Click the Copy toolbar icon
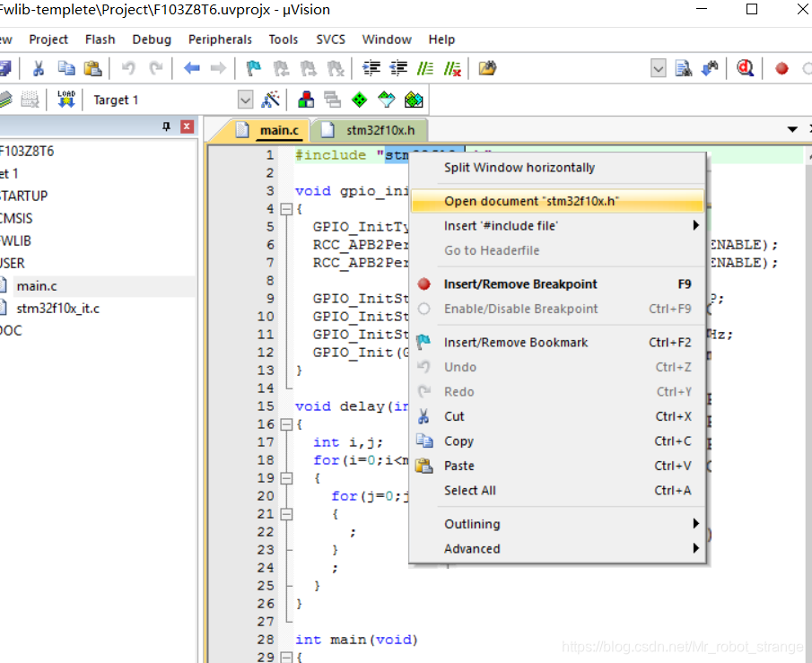This screenshot has height=663, width=812. pyautogui.click(x=66, y=68)
